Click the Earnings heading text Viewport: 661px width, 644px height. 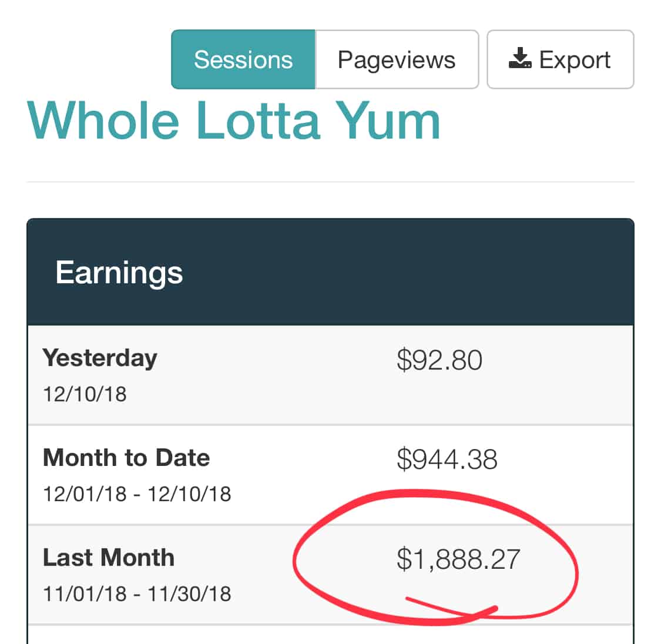tap(119, 273)
